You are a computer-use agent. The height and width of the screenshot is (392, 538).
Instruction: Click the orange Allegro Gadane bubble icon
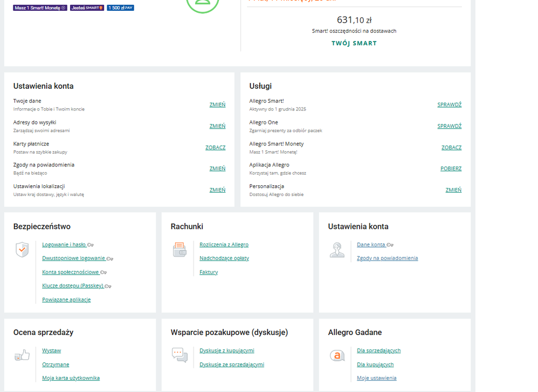(337, 355)
